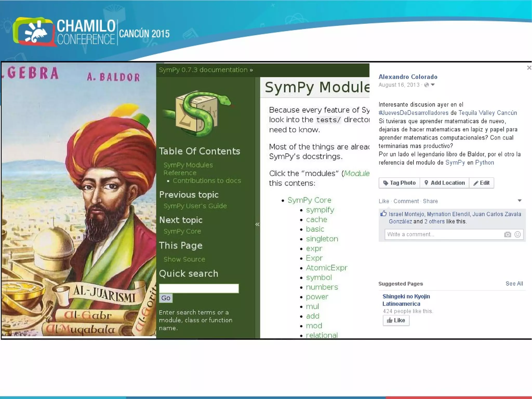Screen dimensions: 532x399
Task: Click See All suggested pages
Action: pyautogui.click(x=514, y=284)
